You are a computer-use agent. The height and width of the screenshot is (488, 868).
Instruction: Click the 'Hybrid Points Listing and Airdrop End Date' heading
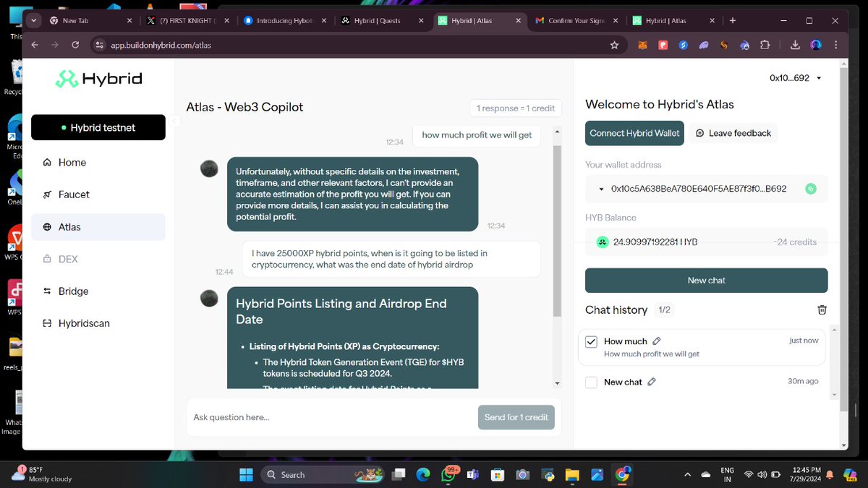coord(341,312)
